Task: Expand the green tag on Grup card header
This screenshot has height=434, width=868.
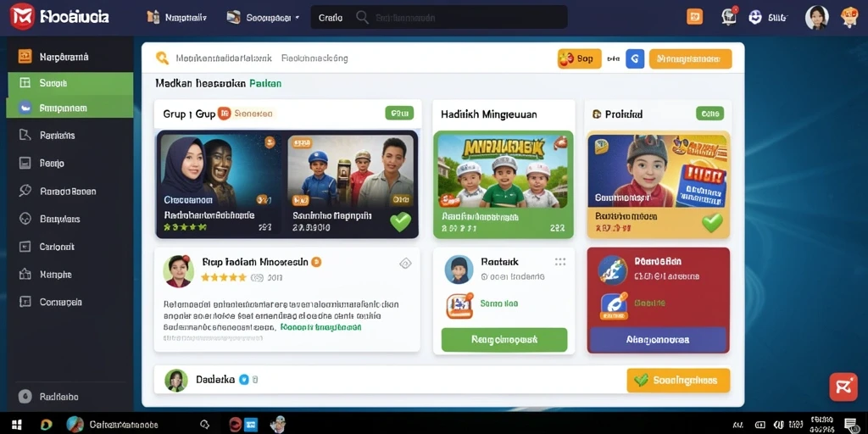Action: click(399, 114)
